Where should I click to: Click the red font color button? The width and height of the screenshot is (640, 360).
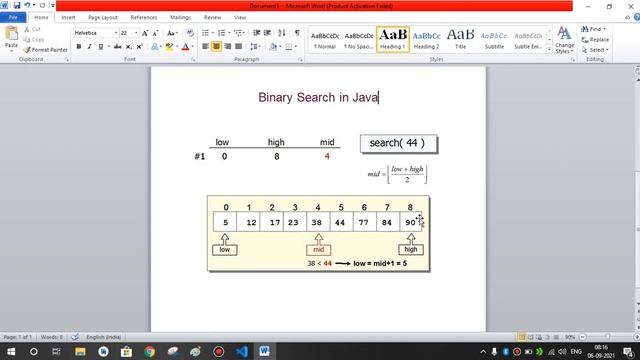[185, 47]
